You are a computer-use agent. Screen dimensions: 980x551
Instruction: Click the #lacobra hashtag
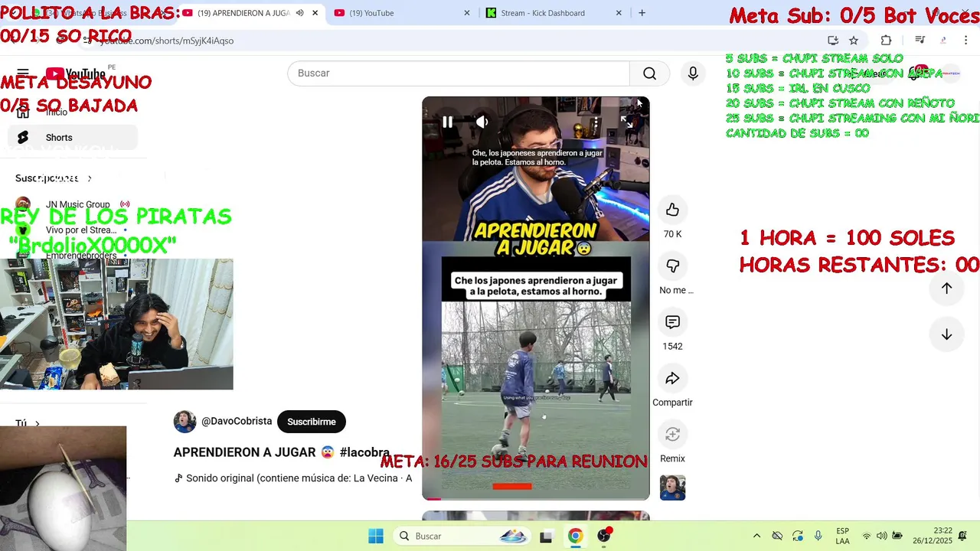364,452
